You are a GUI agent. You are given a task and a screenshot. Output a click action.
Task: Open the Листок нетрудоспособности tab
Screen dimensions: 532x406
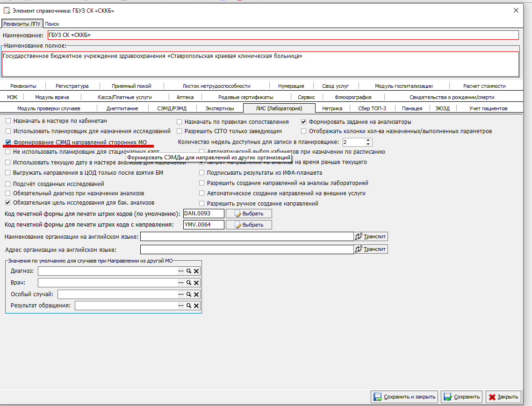[216, 86]
